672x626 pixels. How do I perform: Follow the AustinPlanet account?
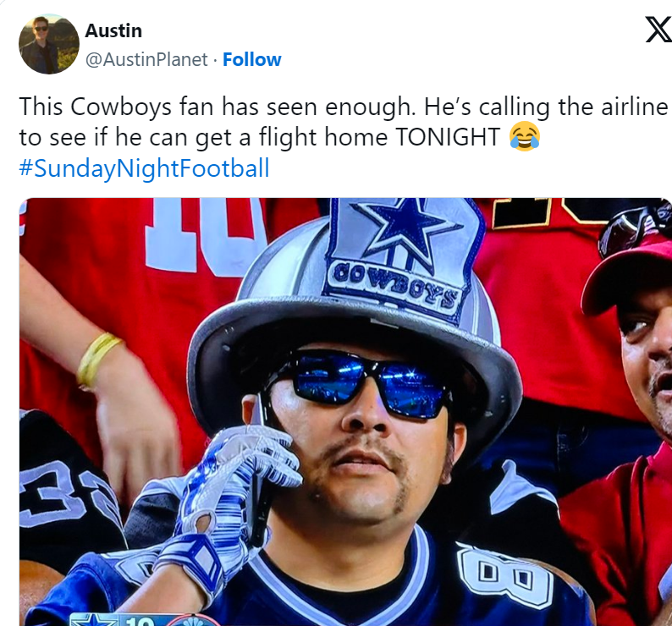pyautogui.click(x=252, y=59)
